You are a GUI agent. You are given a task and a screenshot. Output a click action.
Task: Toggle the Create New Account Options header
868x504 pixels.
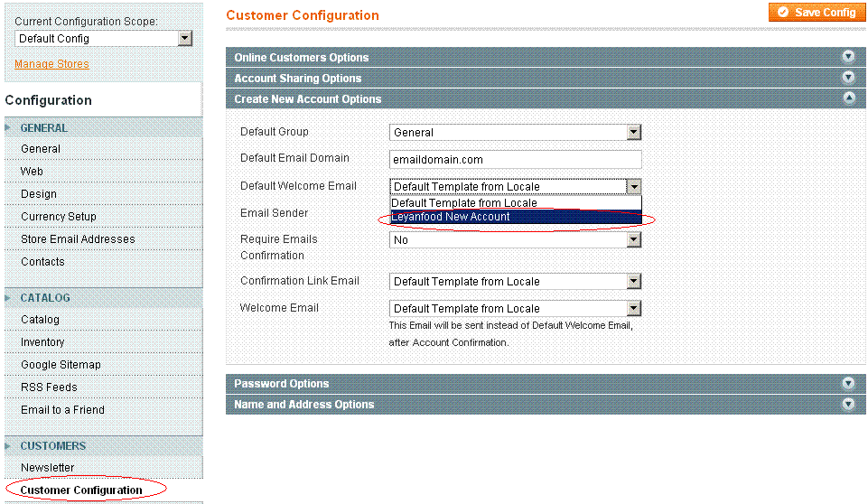pos(546,98)
